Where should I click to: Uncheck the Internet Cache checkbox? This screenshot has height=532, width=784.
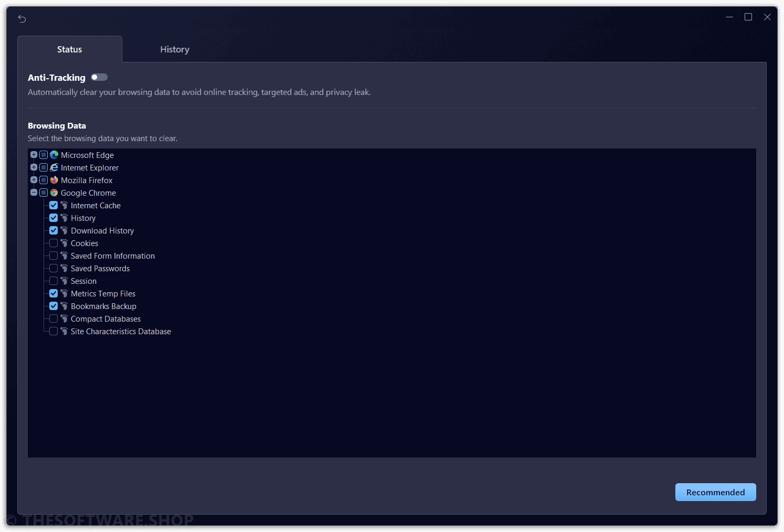pyautogui.click(x=54, y=205)
